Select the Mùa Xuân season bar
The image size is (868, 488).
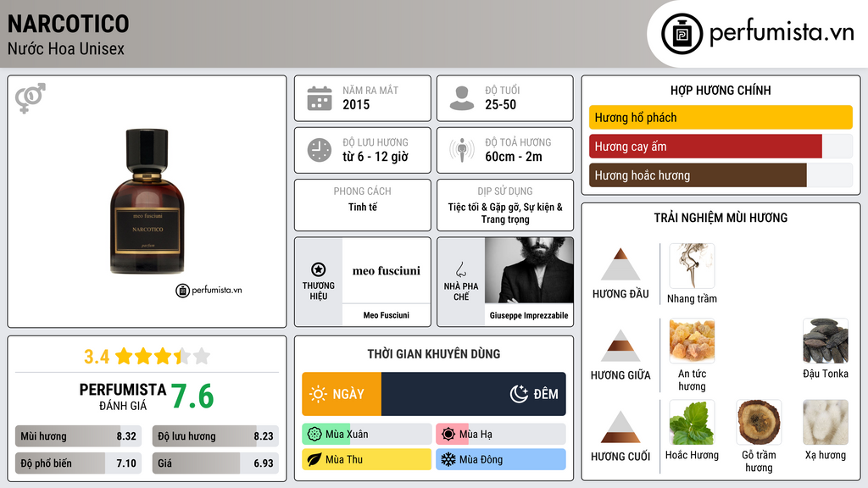click(x=366, y=435)
